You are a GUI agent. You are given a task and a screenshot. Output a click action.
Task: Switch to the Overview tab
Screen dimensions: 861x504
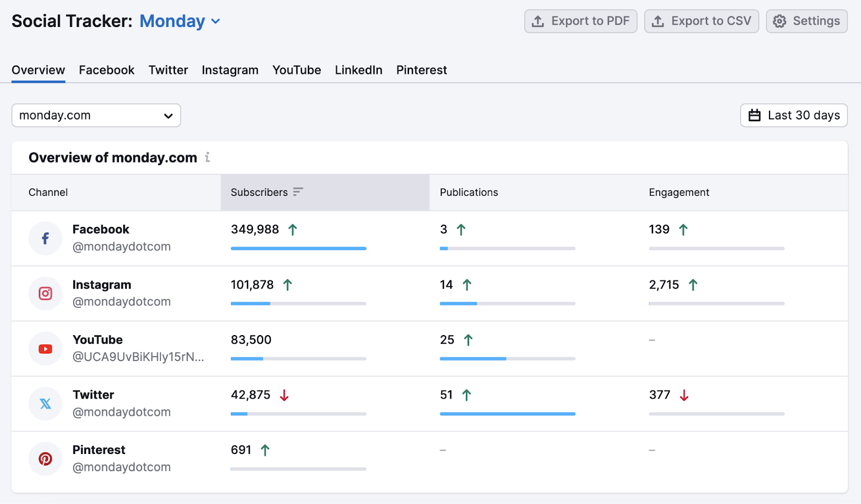coord(38,70)
